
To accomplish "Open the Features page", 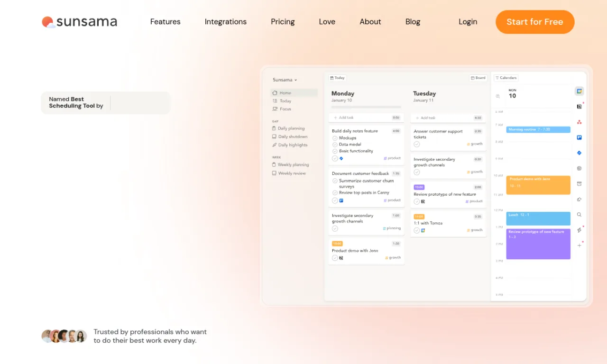I will (x=166, y=22).
